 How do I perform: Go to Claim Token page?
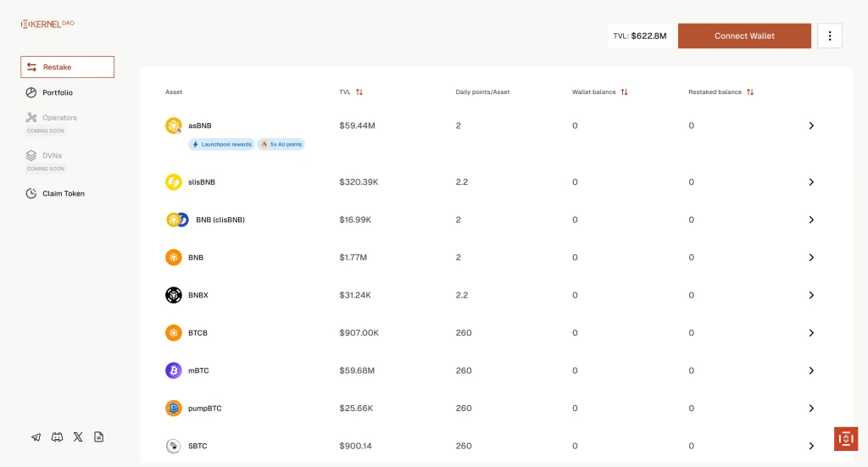tap(63, 193)
